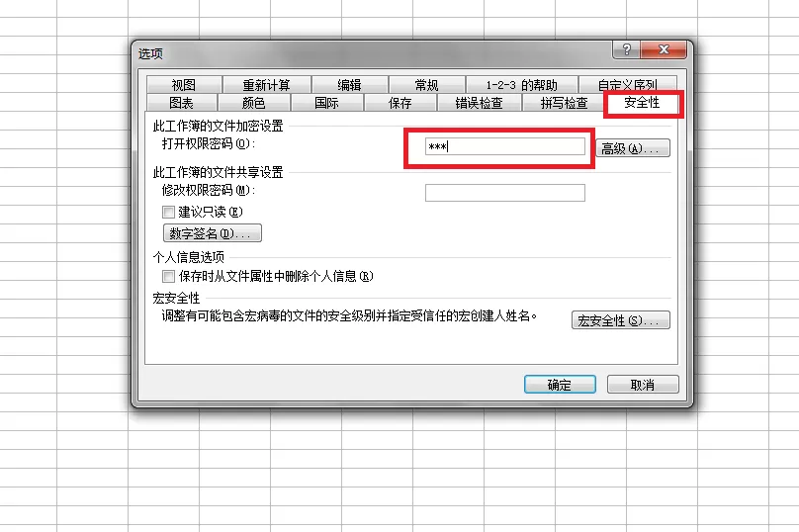Open the 1-2-3 的帮助 tab

pyautogui.click(x=522, y=85)
